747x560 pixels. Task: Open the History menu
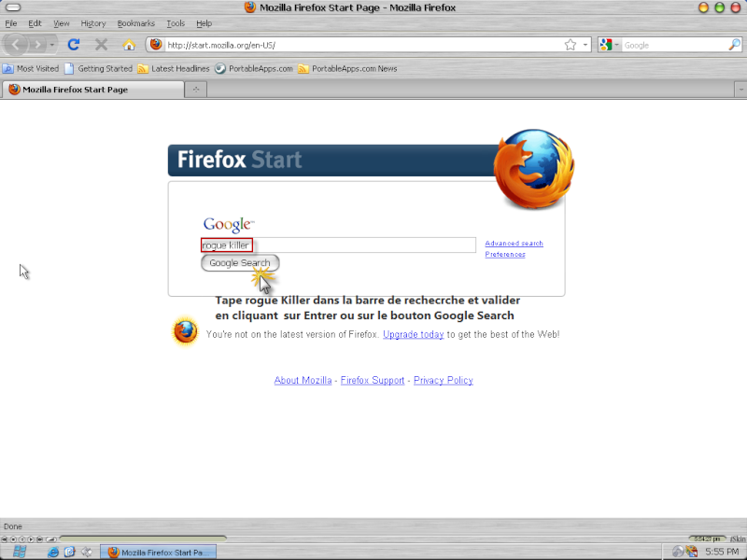(92, 23)
